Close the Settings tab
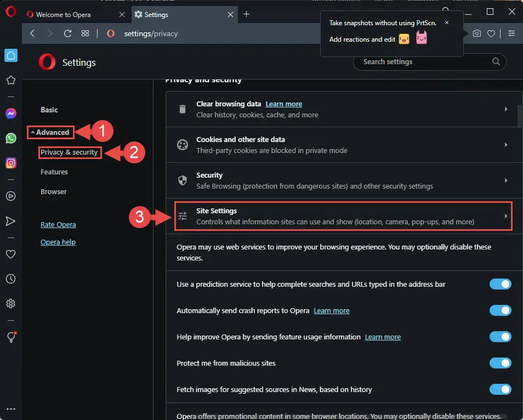Image resolution: width=523 pixels, height=420 pixels. pyautogui.click(x=230, y=15)
